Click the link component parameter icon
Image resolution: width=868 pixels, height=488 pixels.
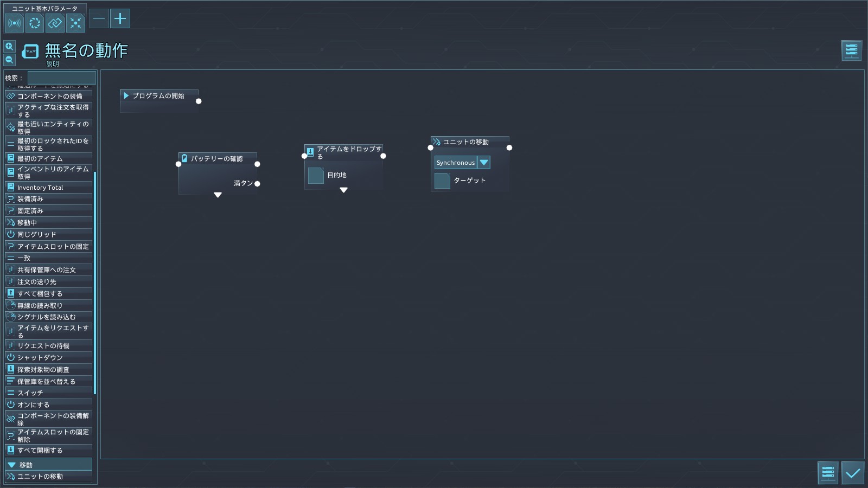pos(55,23)
